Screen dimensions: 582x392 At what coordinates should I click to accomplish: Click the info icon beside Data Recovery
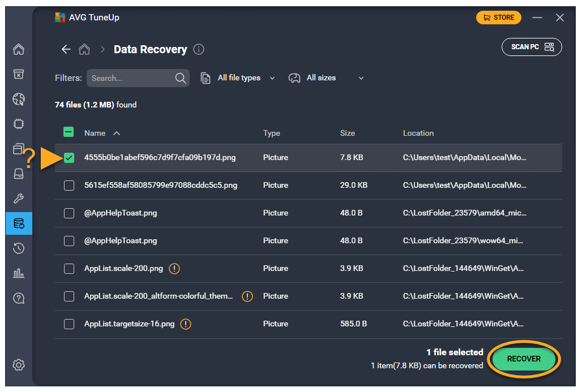tap(199, 49)
